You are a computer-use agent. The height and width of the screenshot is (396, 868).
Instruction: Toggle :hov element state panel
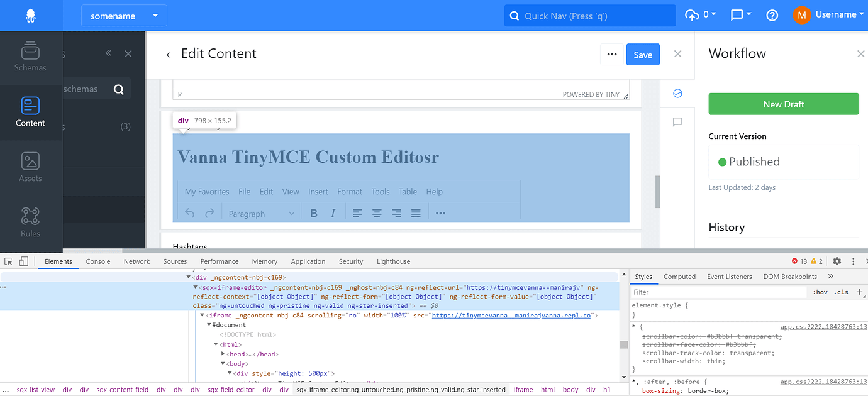[820, 292]
